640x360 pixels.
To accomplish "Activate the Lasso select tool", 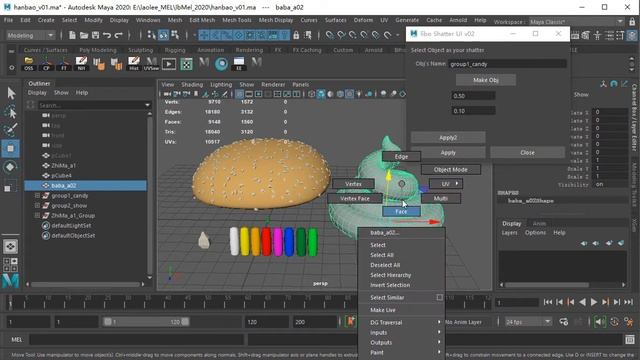I will (11, 111).
